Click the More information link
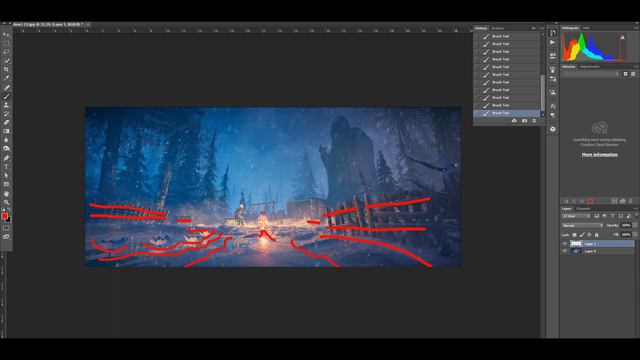Viewport: 640px width, 360px height. 599,155
